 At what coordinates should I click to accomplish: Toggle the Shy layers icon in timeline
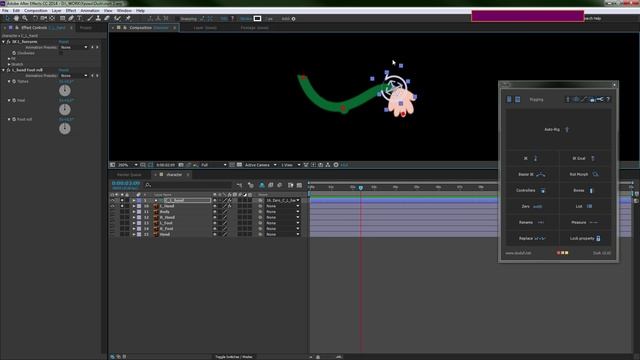[262, 185]
